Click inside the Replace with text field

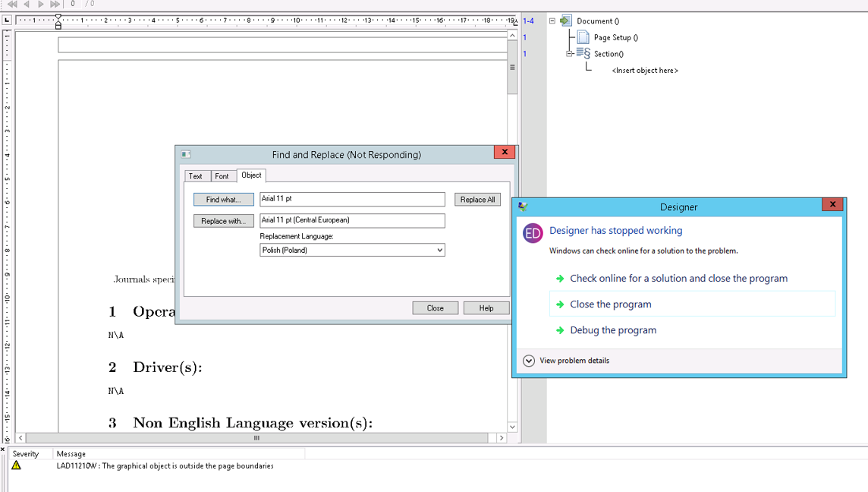352,220
